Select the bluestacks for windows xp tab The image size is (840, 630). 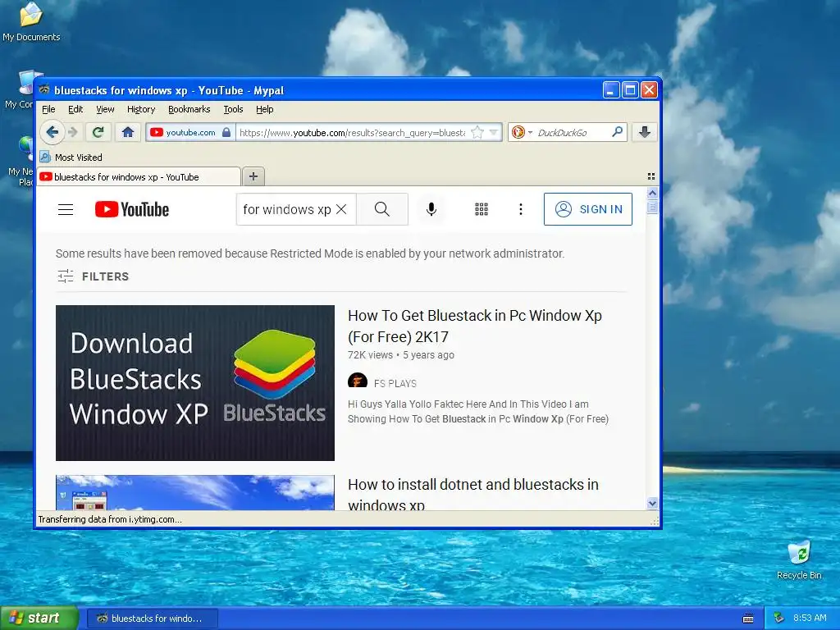[138, 177]
